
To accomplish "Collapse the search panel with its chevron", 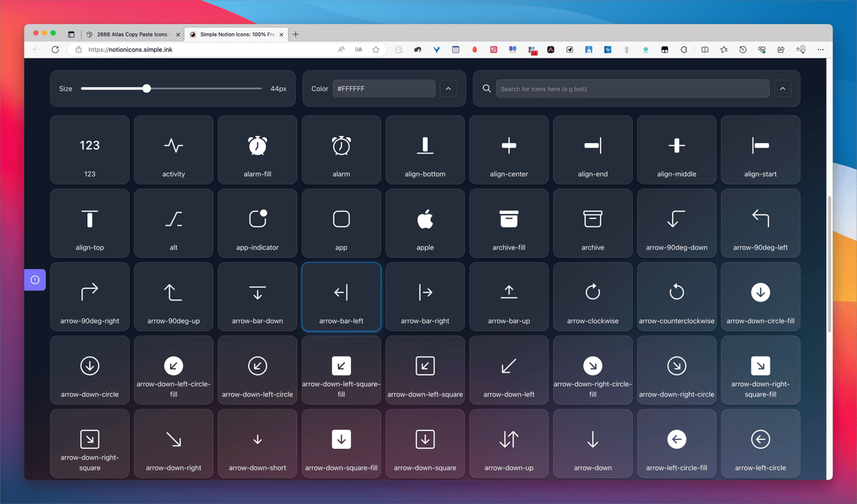I will click(x=782, y=88).
